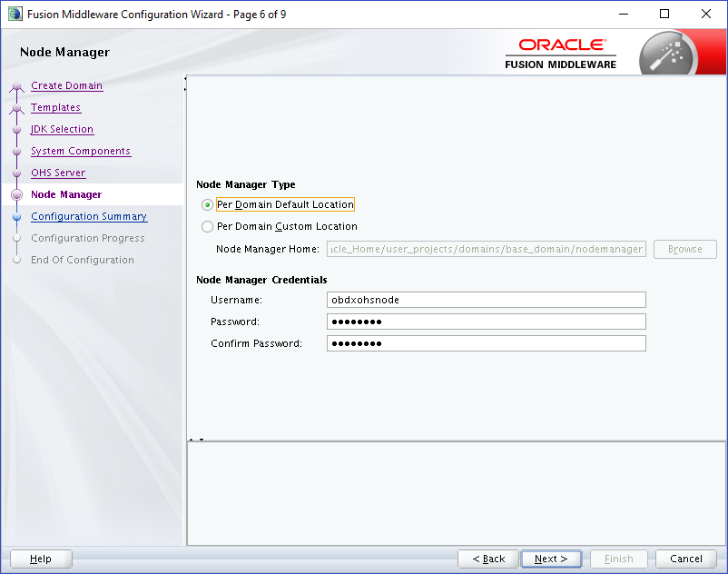The width and height of the screenshot is (728, 574).
Task: Click the OHS Server step bullet icon
Action: click(x=16, y=173)
